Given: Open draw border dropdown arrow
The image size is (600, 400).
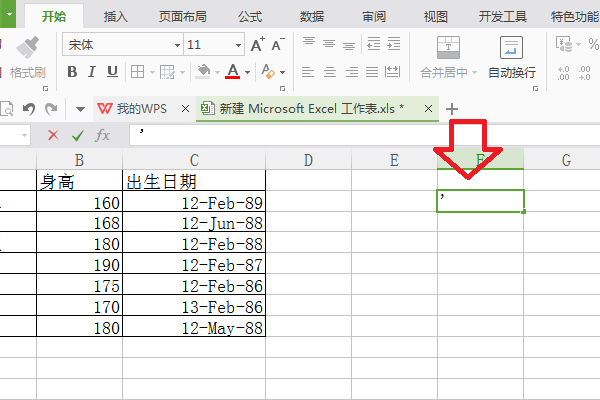Looking at the screenshot, I should point(182,72).
